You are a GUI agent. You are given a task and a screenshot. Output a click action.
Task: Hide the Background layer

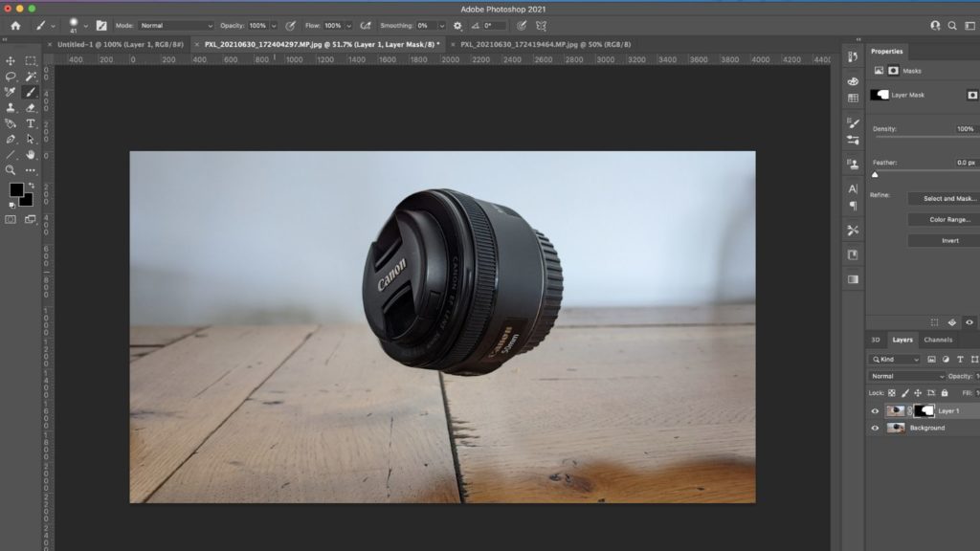tap(875, 429)
